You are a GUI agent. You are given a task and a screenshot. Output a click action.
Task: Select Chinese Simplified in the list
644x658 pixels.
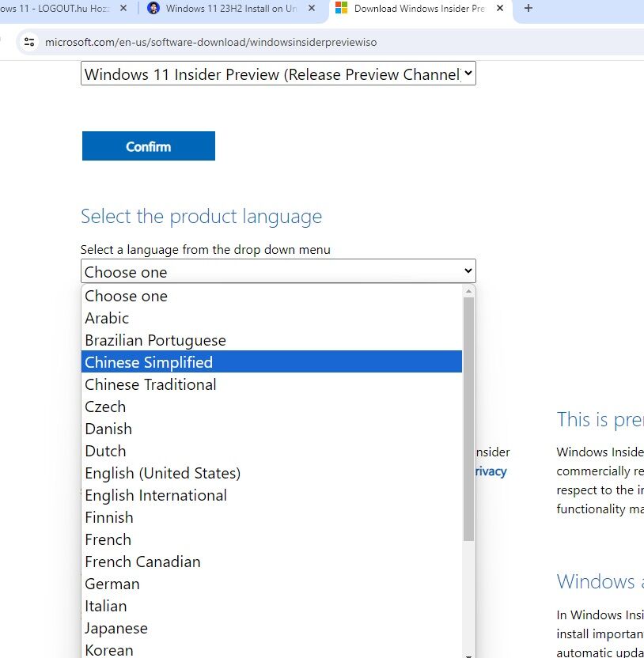tap(149, 362)
